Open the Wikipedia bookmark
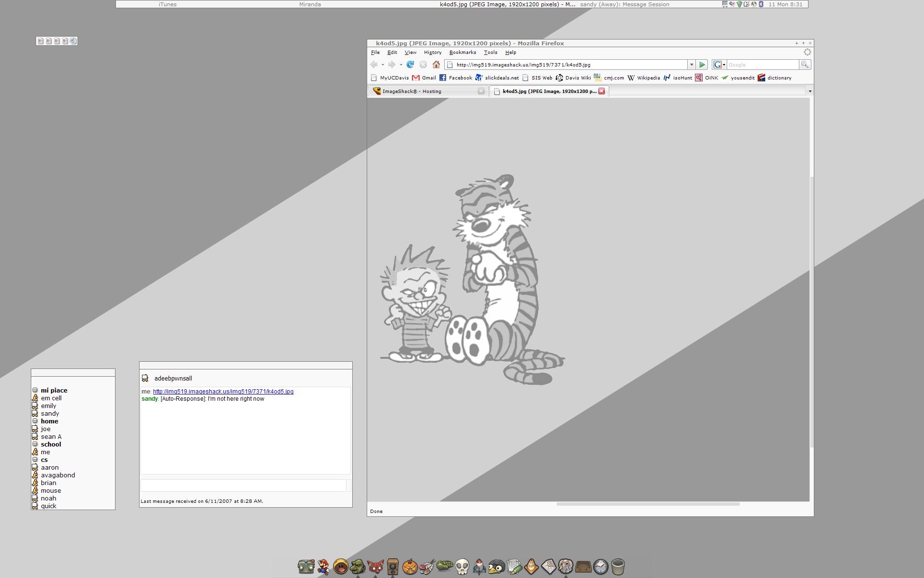924x578 pixels. point(643,78)
